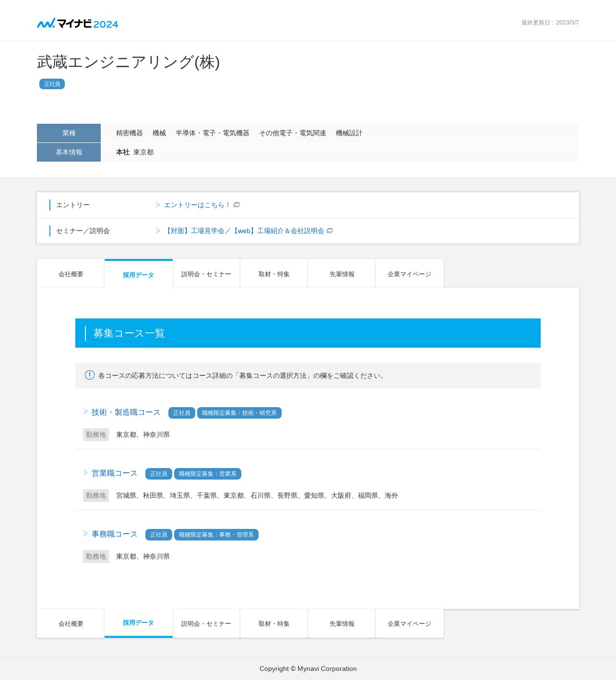Open top 説明会・セミナー tab
This screenshot has height=680, width=616.
tap(206, 274)
